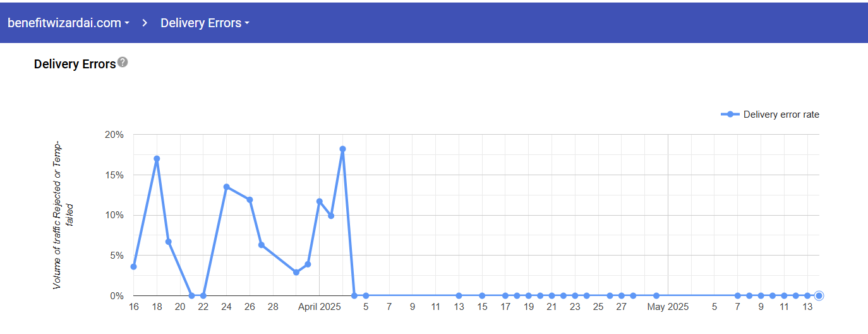Select the May 7 zero-percent data point
This screenshot has width=868, height=334.
[x=737, y=295]
